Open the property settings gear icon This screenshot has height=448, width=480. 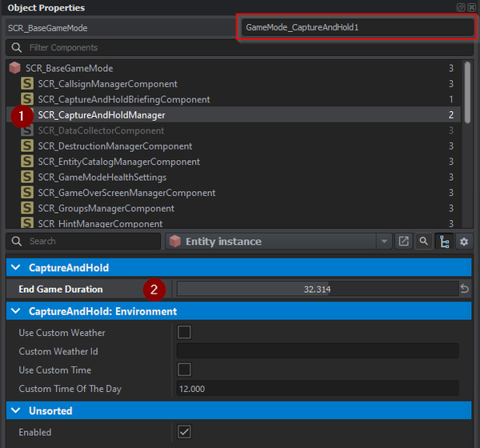(463, 241)
